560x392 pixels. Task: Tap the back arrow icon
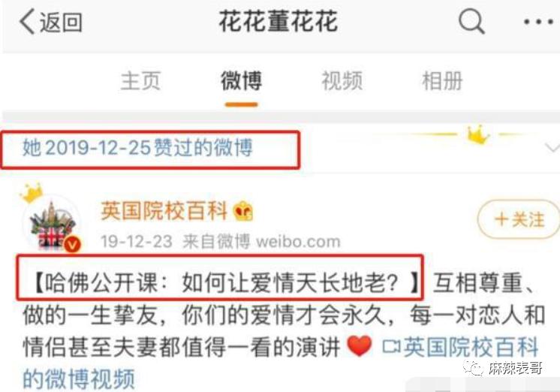click(x=27, y=21)
